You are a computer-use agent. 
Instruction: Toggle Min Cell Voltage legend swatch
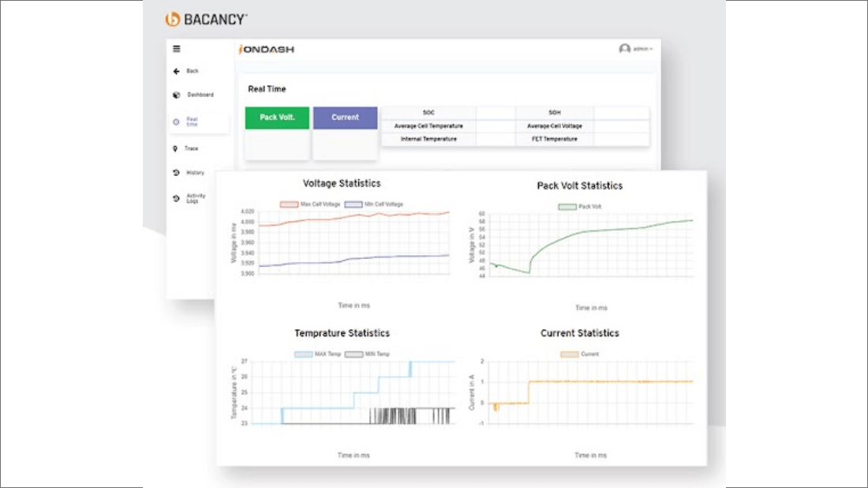[x=354, y=205]
